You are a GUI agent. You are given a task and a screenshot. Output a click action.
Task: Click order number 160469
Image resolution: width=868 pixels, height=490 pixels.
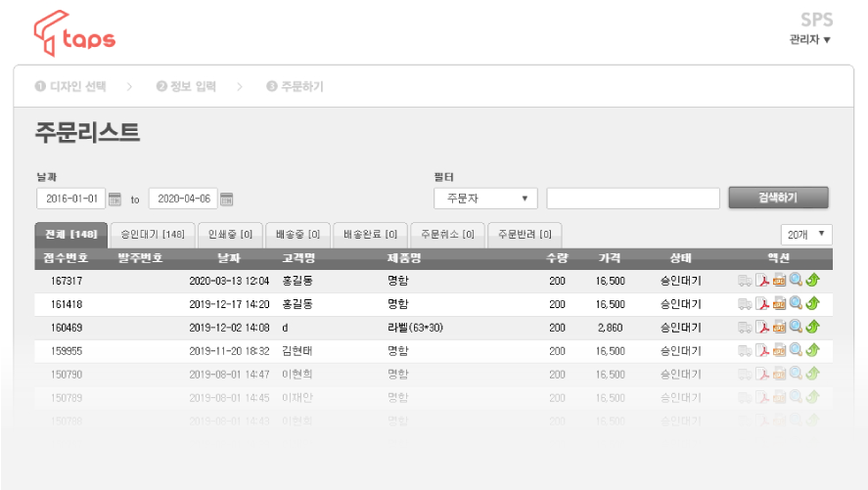coord(67,328)
